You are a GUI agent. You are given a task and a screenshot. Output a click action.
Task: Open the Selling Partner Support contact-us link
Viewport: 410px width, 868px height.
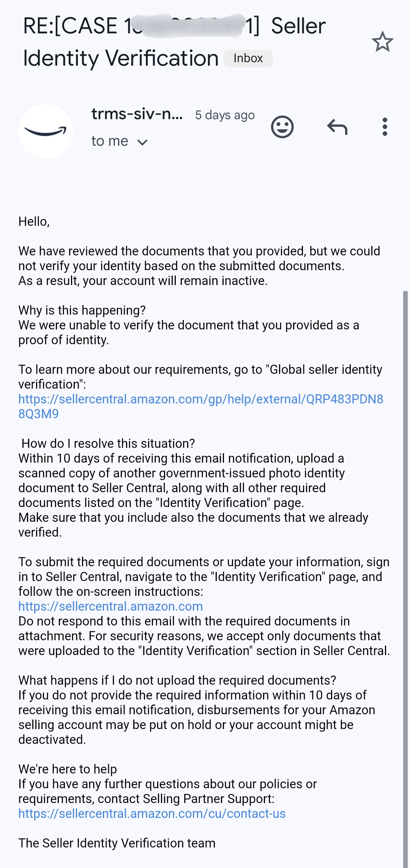152,814
